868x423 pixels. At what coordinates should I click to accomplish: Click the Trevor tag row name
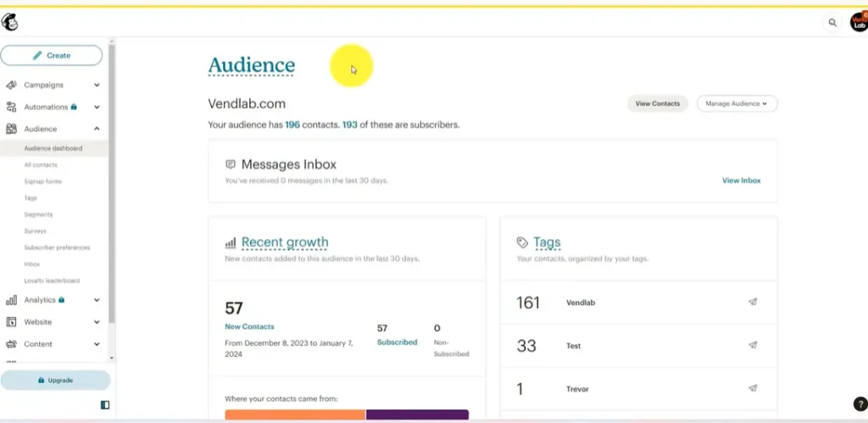tap(577, 389)
